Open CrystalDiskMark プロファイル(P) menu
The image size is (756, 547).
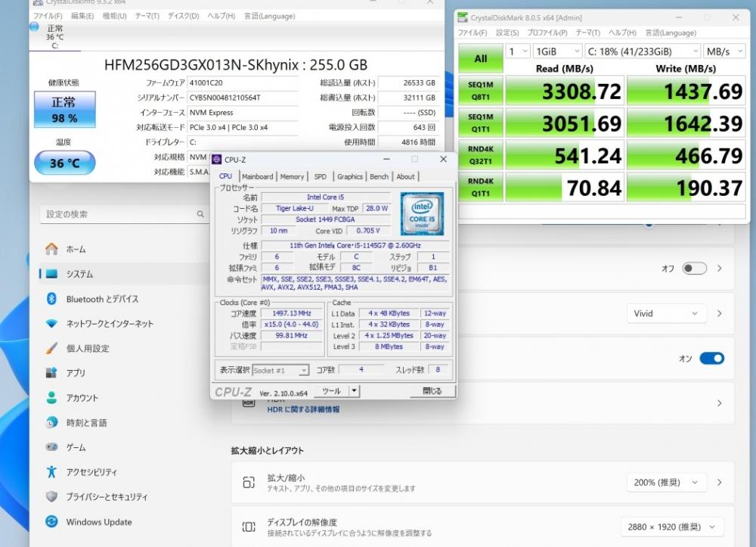click(x=547, y=33)
